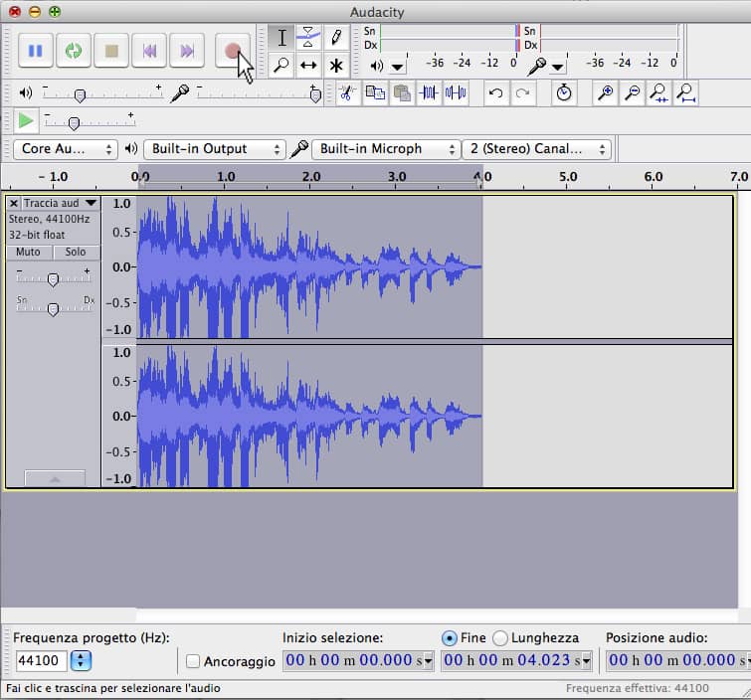Click timeline ruler at 2.0 mark
This screenshot has width=751, height=700.
click(x=310, y=177)
